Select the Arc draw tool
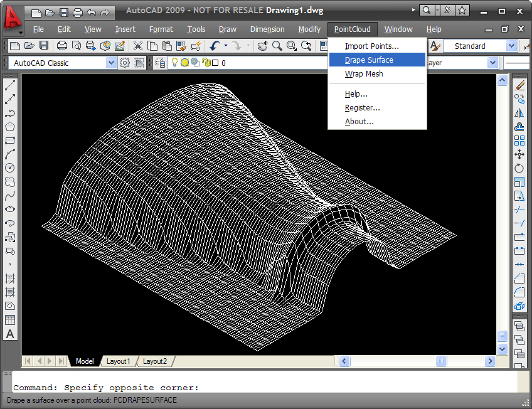532x409 pixels. click(10, 154)
